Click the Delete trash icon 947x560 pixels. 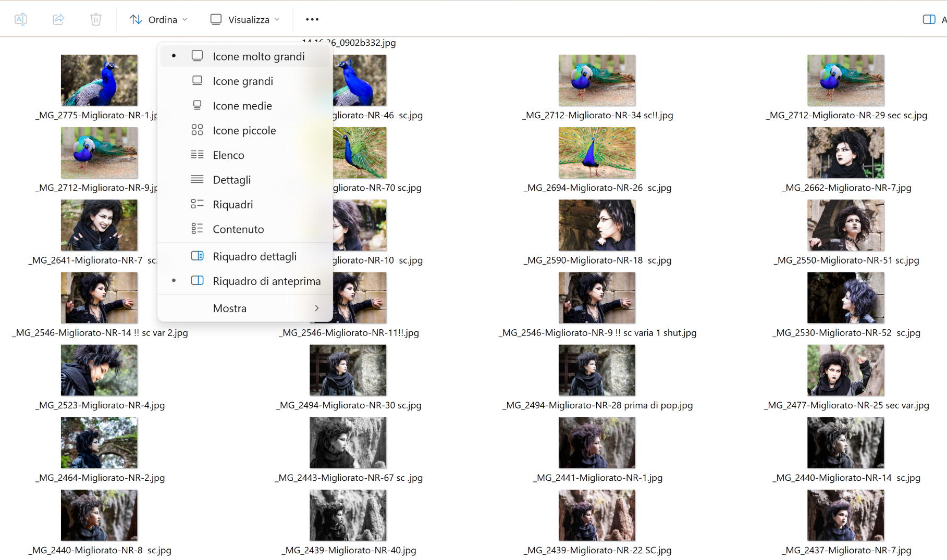click(96, 19)
